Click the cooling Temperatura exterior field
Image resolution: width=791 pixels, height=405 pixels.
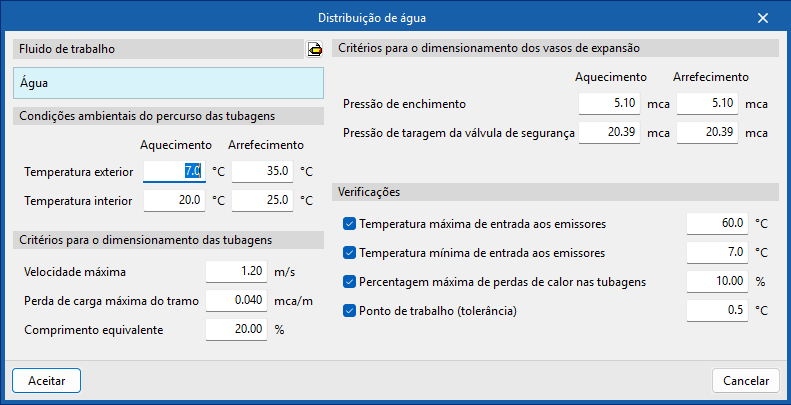point(262,172)
